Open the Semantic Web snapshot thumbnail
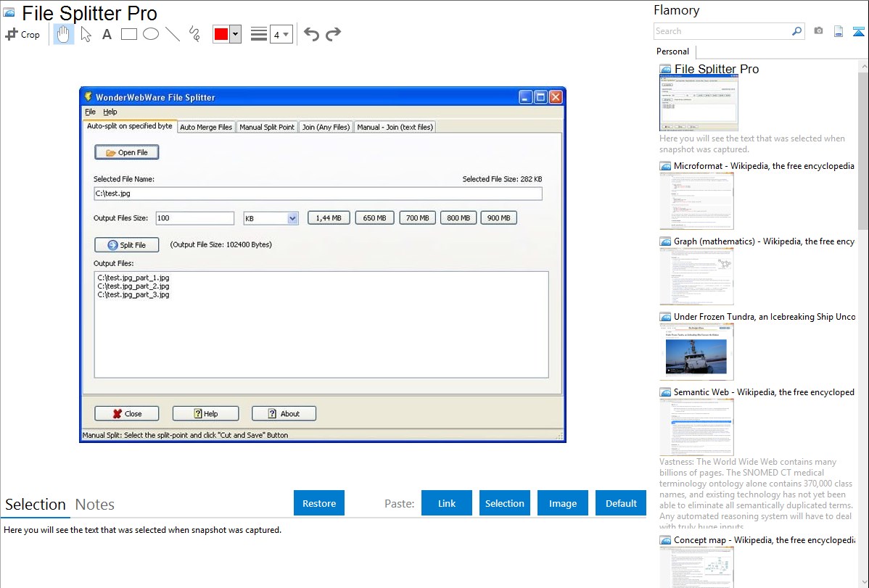 [x=696, y=427]
